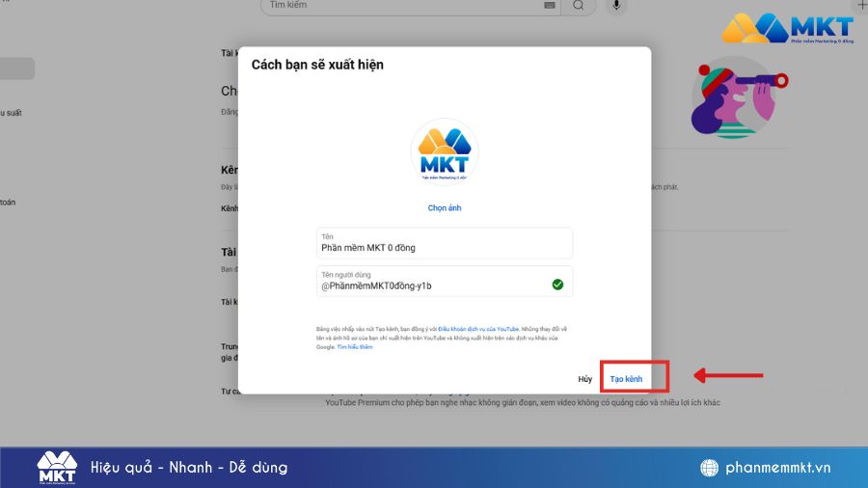Click the red arrow pointing to Tạo kênh
The image size is (868, 488).
(x=729, y=375)
